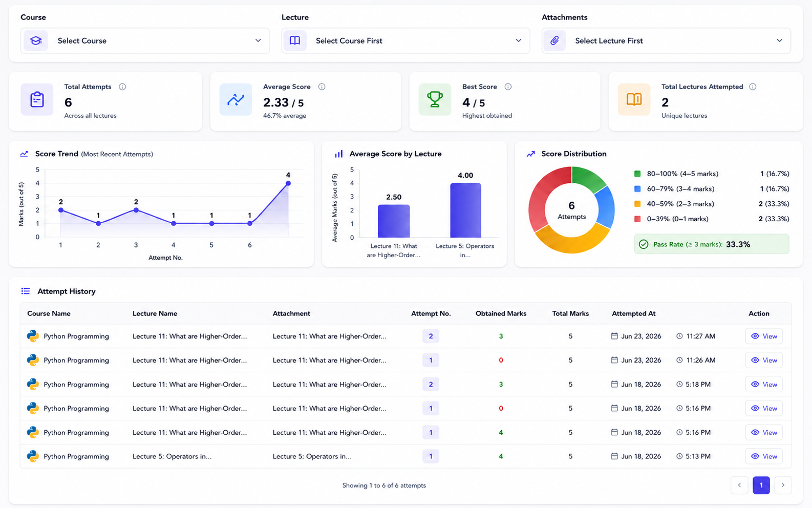Click the Python logo in the Lecture 5 row
The height and width of the screenshot is (508, 812).
click(33, 456)
